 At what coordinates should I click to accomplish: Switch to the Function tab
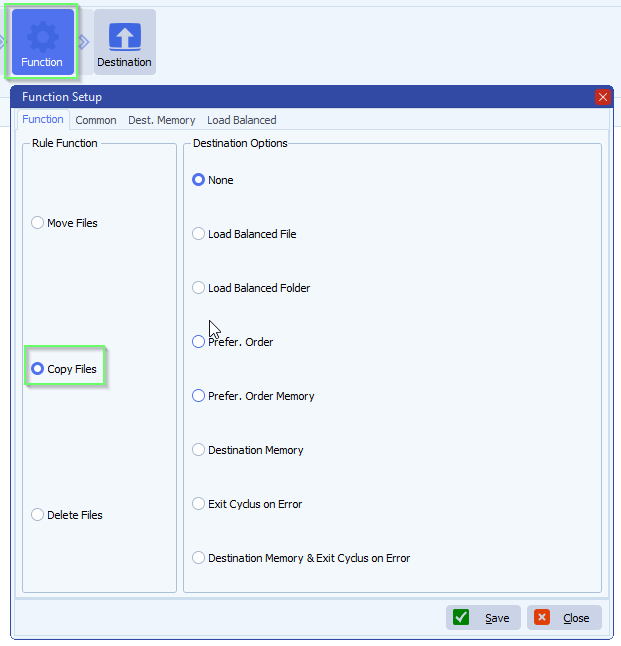click(x=43, y=119)
